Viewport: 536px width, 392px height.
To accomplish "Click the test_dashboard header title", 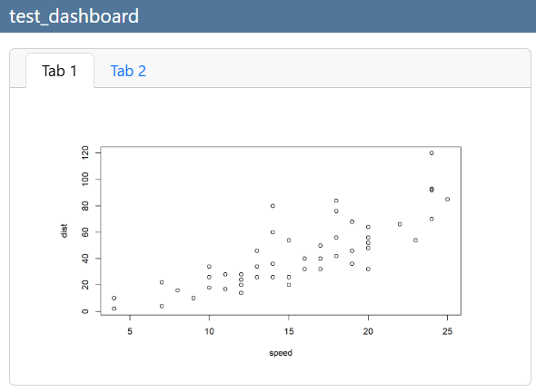I will click(74, 16).
